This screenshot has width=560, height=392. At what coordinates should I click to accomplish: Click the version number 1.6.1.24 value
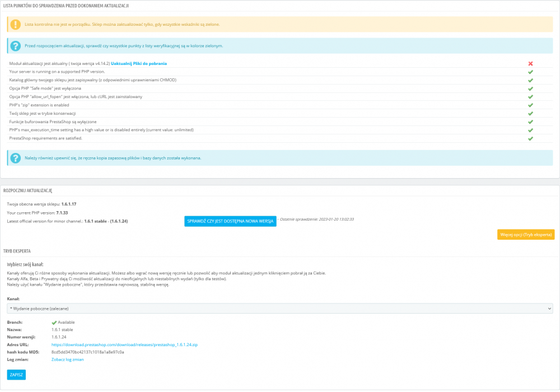click(59, 337)
